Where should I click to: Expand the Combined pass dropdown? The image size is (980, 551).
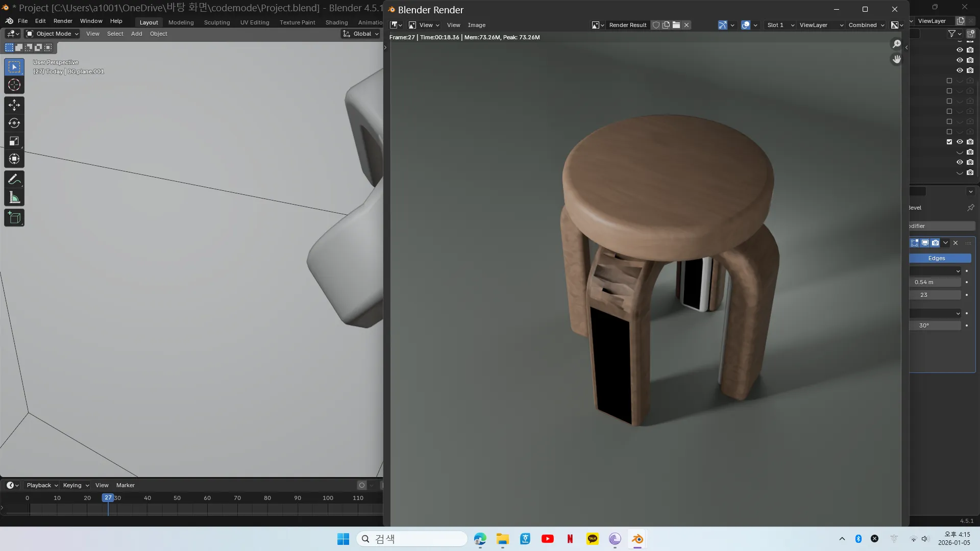[x=866, y=25]
